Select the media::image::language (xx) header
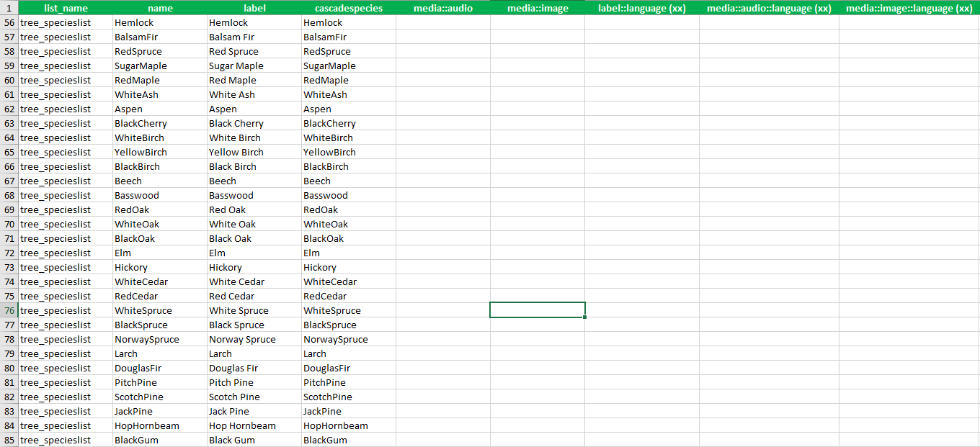The image size is (980, 447). (909, 8)
